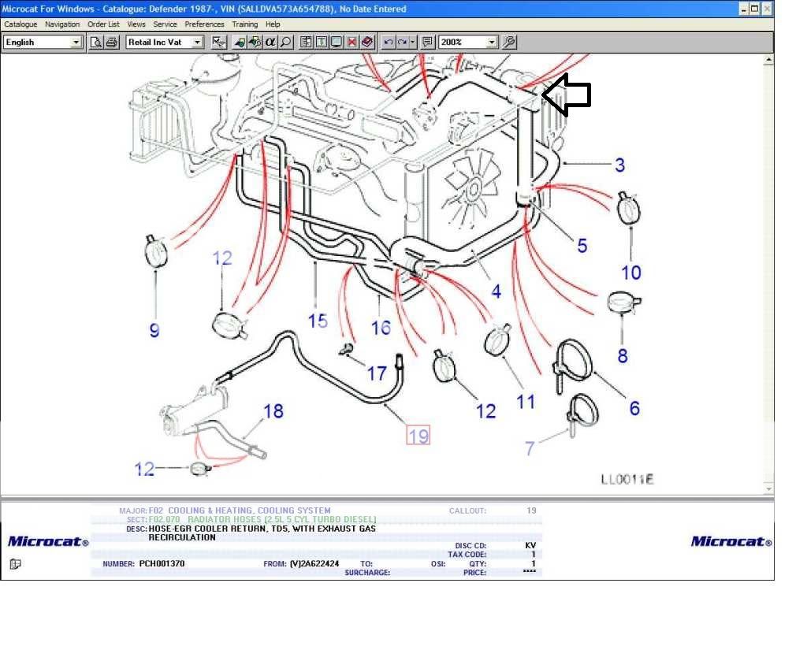Click the book icon under Microcat logo

coord(16,564)
